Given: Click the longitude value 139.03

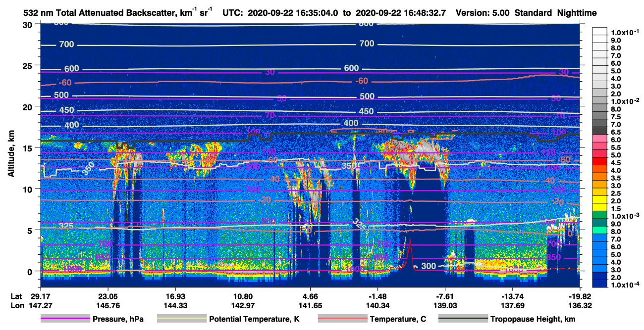Looking at the screenshot, I should (445, 305).
